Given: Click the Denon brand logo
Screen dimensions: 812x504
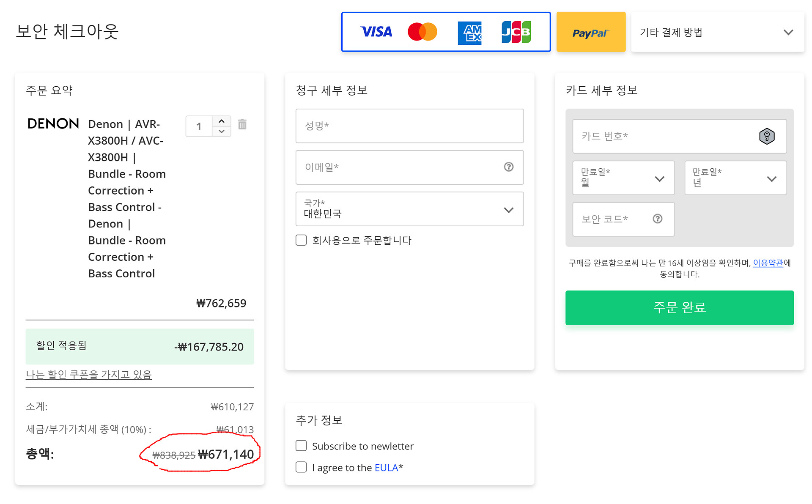Looking at the screenshot, I should click(53, 124).
